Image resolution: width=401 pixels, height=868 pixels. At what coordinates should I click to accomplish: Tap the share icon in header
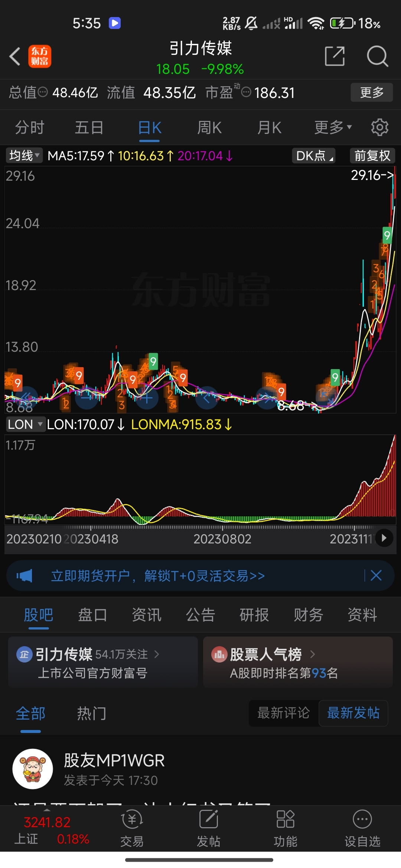[x=335, y=56]
